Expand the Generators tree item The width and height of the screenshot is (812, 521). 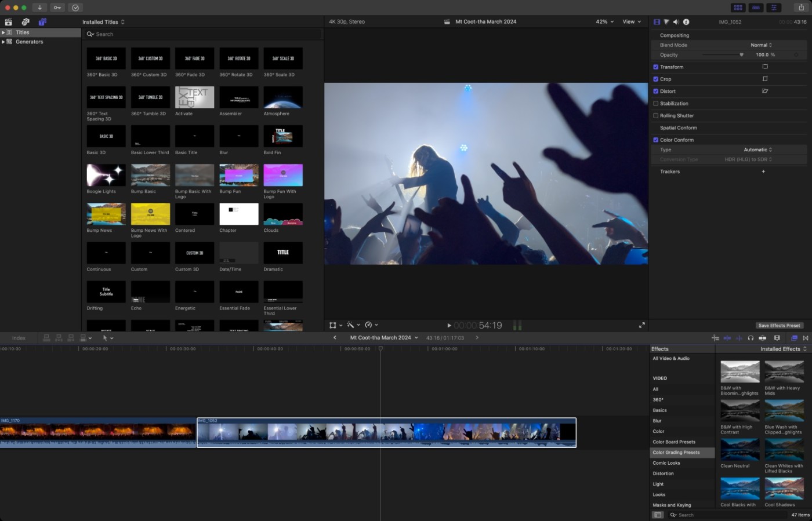coord(3,42)
